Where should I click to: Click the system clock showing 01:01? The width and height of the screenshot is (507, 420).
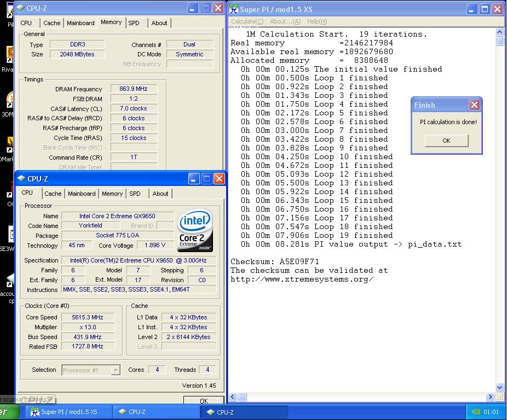coord(491,412)
